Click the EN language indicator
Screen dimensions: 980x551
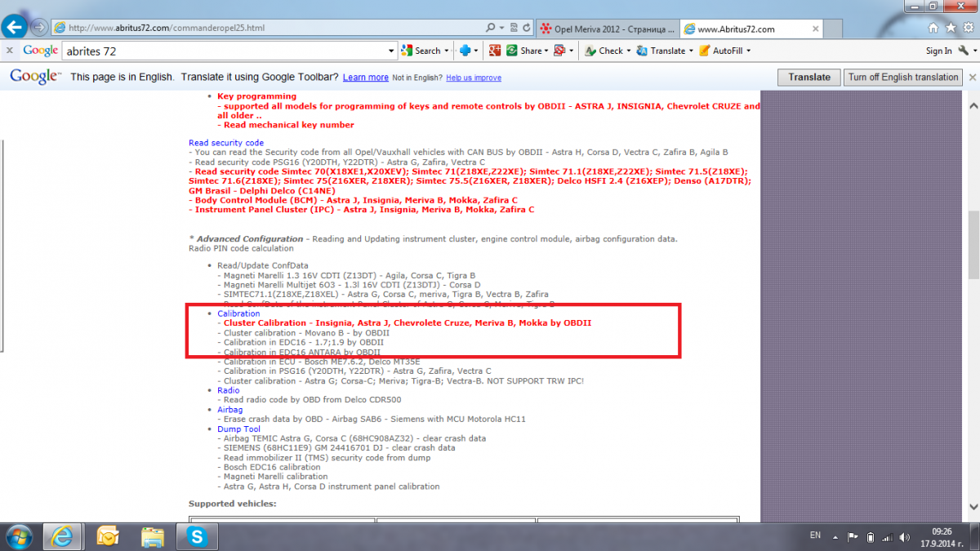(x=815, y=535)
